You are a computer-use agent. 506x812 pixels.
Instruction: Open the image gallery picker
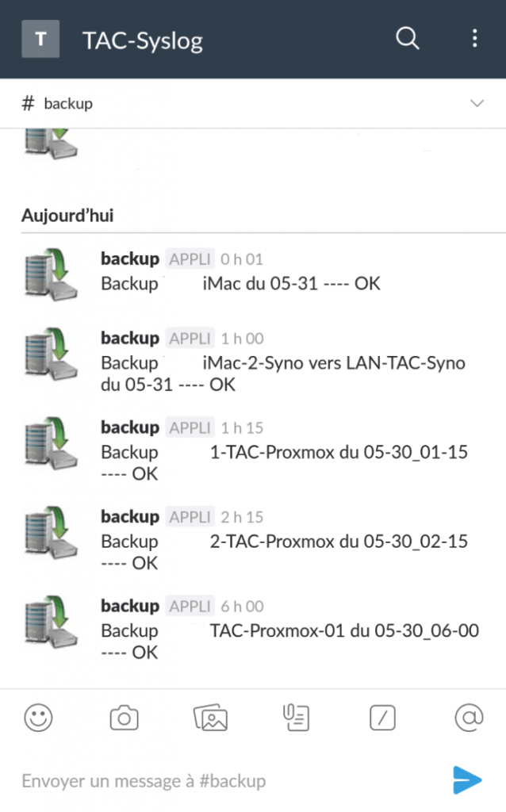(x=211, y=718)
